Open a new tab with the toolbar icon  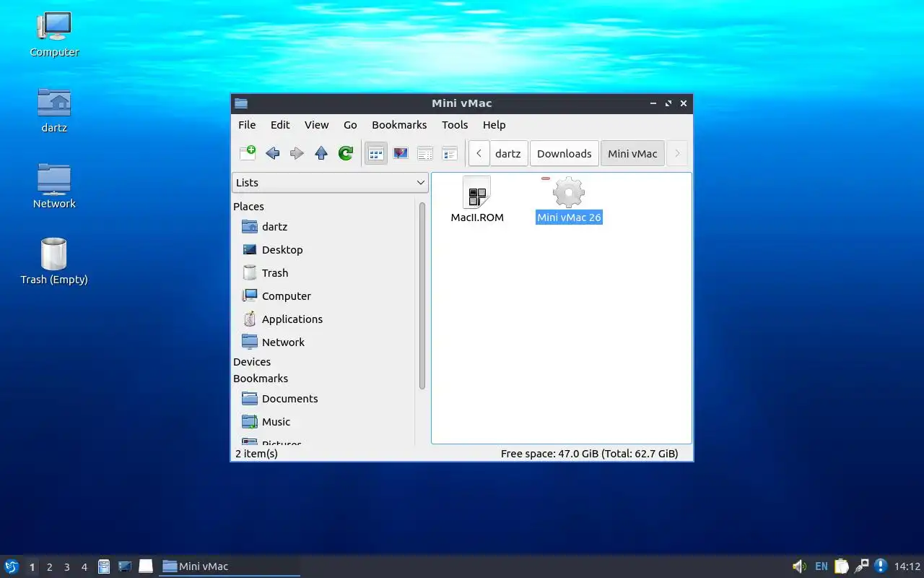click(x=248, y=153)
